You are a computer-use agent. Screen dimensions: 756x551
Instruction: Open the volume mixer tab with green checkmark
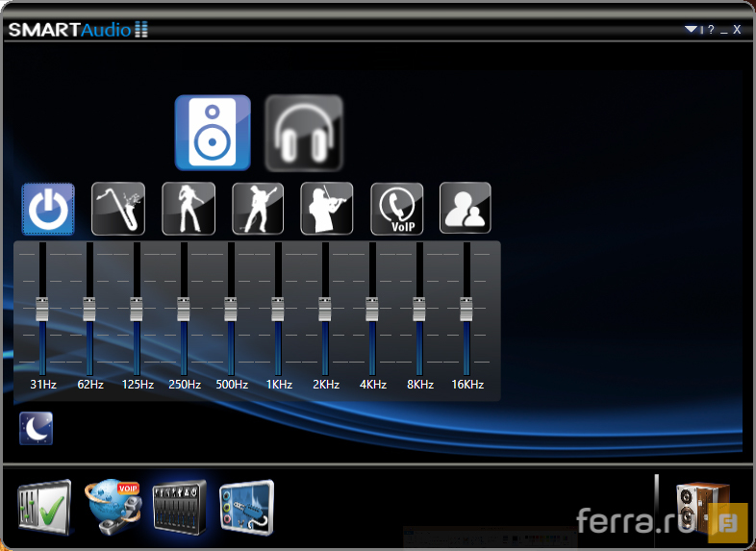click(43, 506)
